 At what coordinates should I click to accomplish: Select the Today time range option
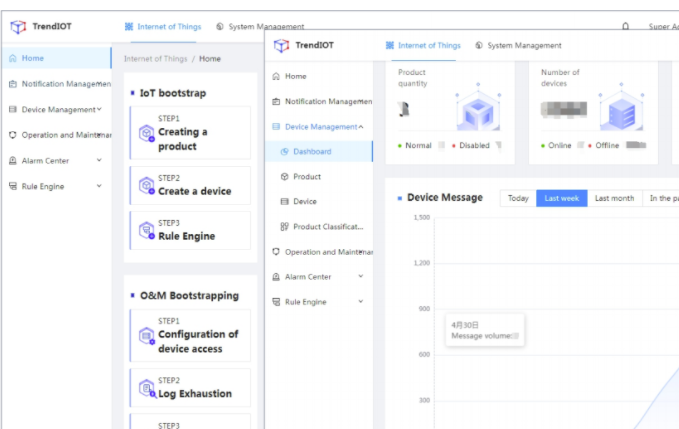tap(518, 198)
